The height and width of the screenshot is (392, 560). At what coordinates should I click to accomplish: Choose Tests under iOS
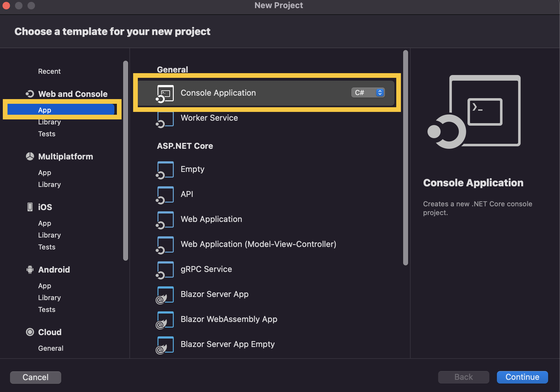coord(47,247)
